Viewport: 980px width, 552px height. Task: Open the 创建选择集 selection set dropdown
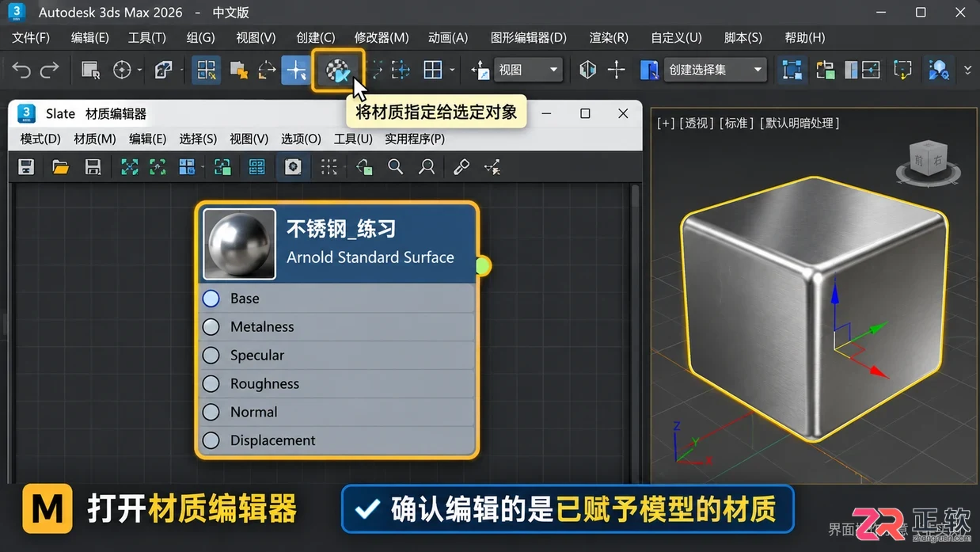tap(716, 70)
